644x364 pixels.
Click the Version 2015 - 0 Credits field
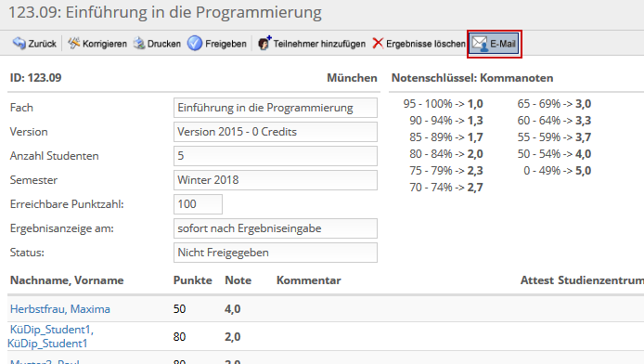pos(276,132)
